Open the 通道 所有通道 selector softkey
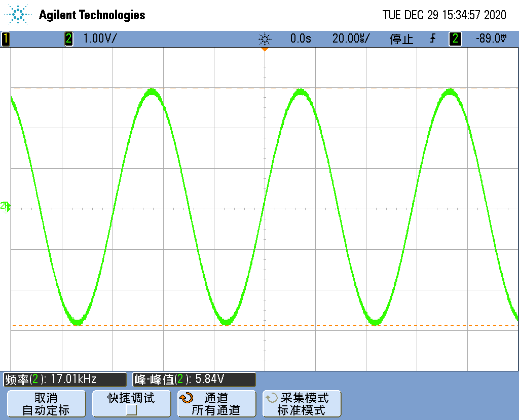The width and height of the screenshot is (519, 420). point(217,403)
